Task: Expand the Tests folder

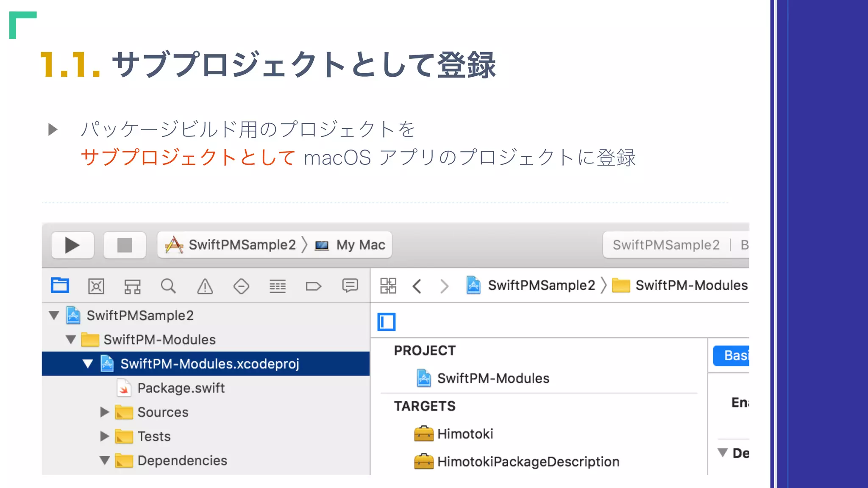Action: point(105,436)
